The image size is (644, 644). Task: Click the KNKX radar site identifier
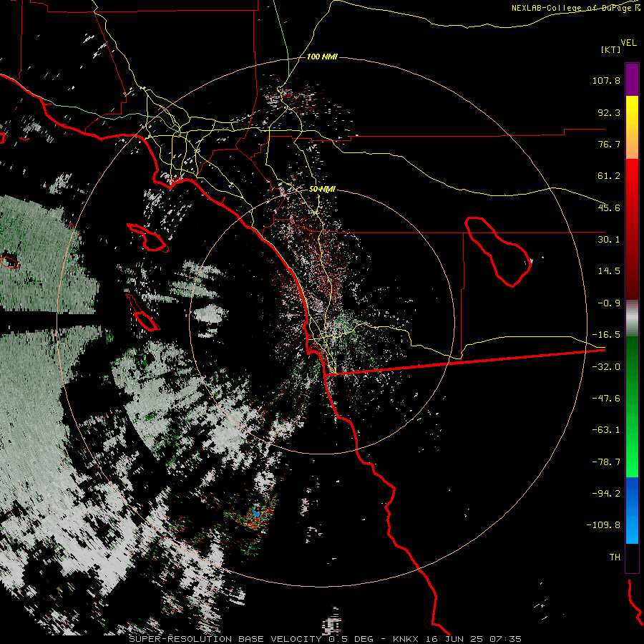406,639
